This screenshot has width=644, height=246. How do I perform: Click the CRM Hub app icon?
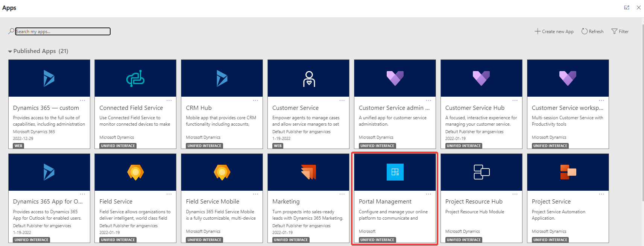[222, 78]
